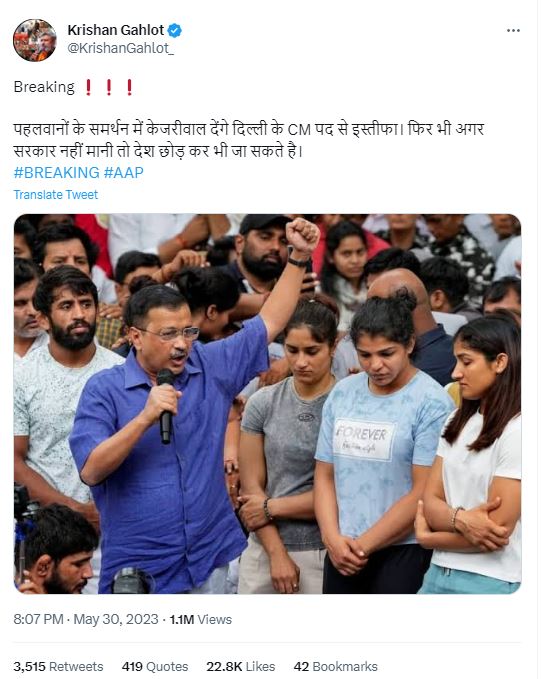Click the red exclamation marks emoji
Viewport: 541px width, 679px height.
pos(109,87)
